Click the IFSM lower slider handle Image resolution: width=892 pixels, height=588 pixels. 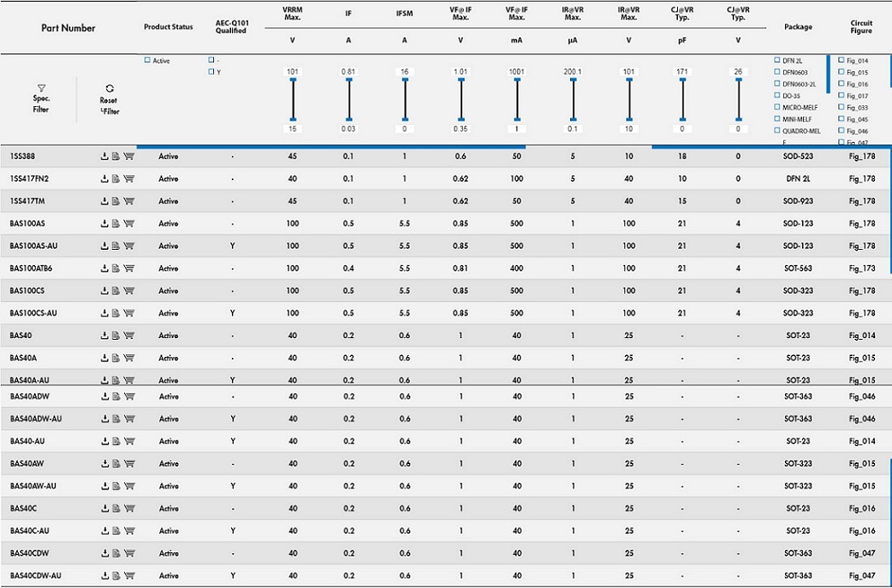pos(404,119)
